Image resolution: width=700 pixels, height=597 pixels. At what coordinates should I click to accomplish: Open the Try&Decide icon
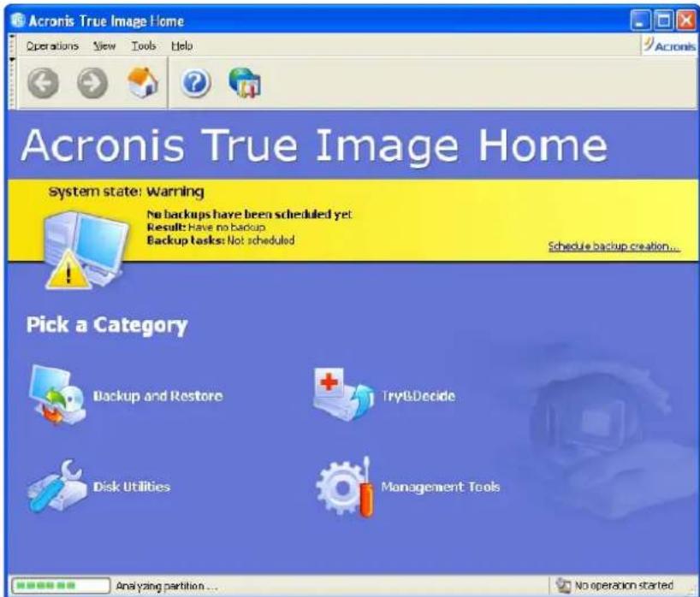point(343,394)
